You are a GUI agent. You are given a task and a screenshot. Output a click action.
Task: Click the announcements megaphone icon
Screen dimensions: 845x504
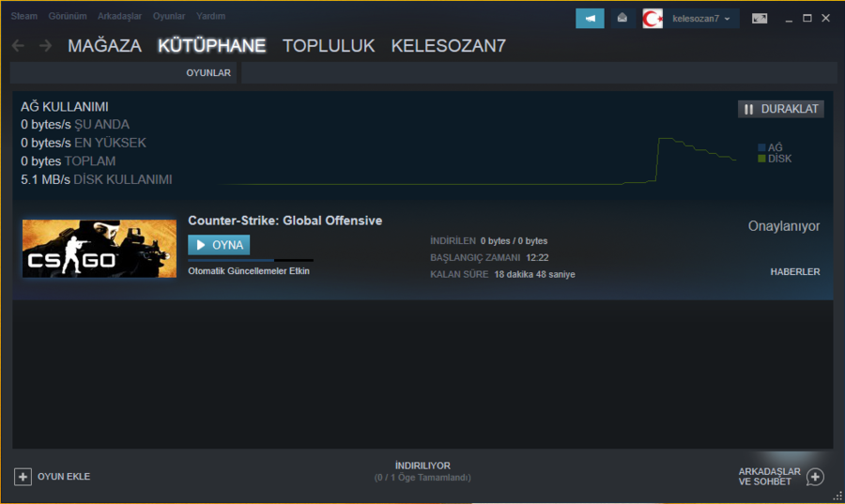point(591,19)
